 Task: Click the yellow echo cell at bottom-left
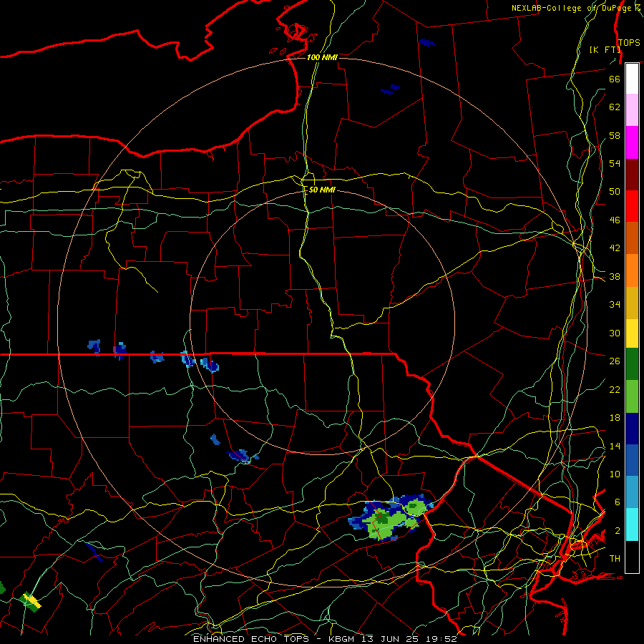coord(32,600)
